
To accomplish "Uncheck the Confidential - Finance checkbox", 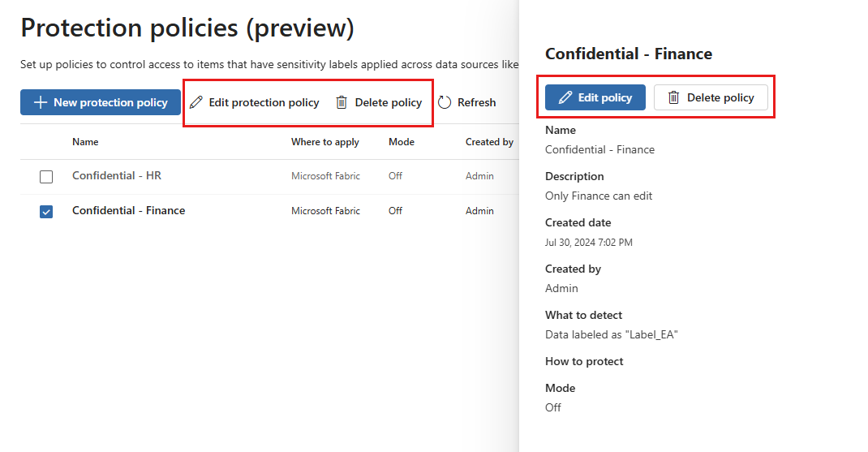I will [x=46, y=212].
